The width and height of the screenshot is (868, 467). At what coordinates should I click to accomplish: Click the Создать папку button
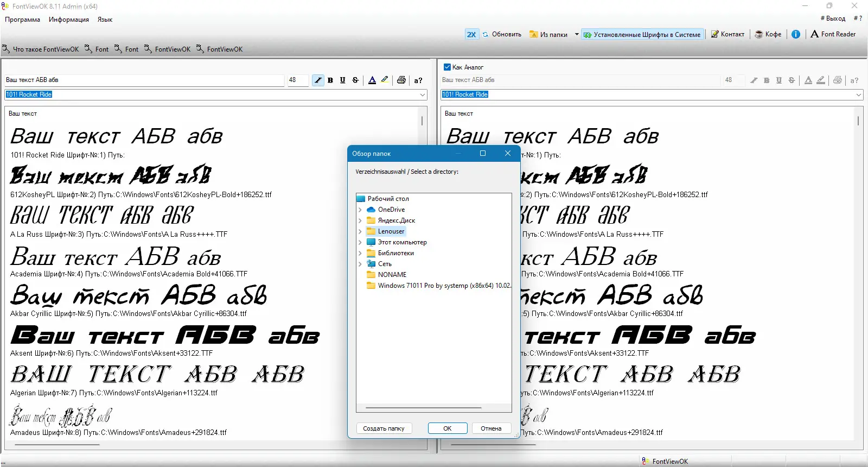pos(384,428)
